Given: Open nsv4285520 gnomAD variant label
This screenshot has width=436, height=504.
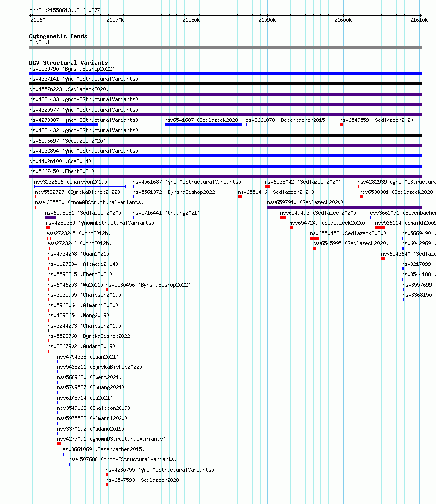Looking at the screenshot, I should (89, 202).
